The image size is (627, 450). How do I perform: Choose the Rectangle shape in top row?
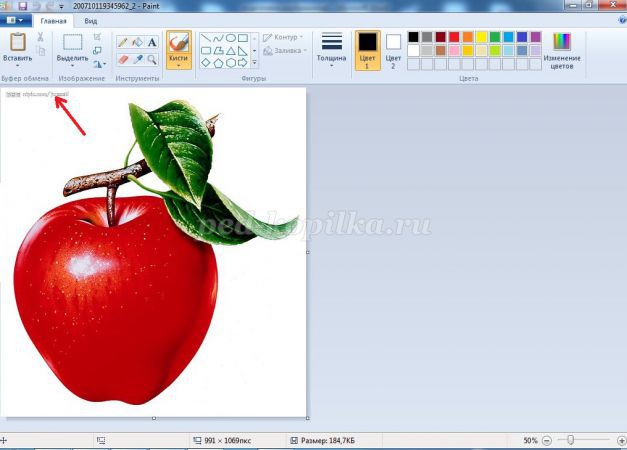[x=243, y=38]
